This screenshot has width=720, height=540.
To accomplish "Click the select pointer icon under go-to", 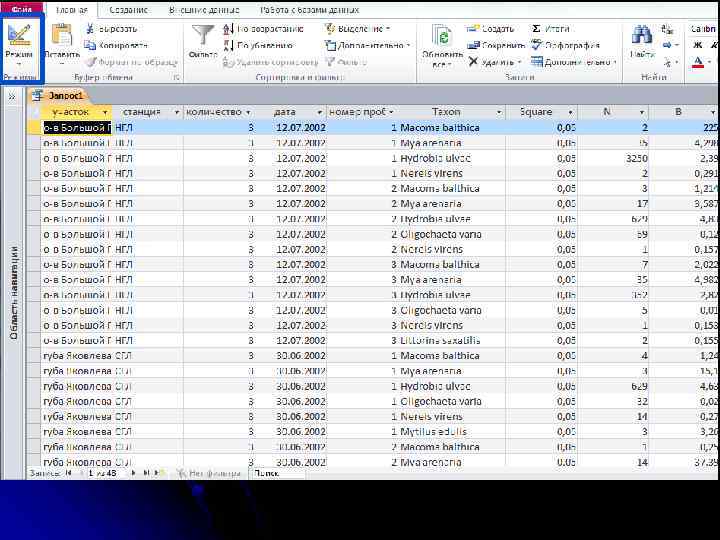I will tap(668, 61).
